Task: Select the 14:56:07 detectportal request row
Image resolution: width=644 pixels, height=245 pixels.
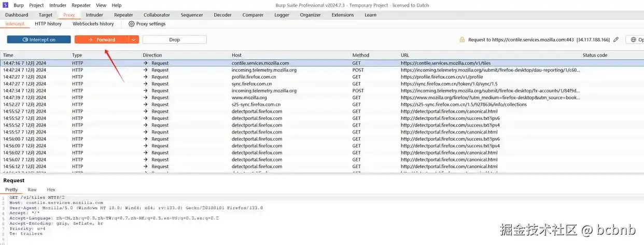Action: click(x=322, y=159)
